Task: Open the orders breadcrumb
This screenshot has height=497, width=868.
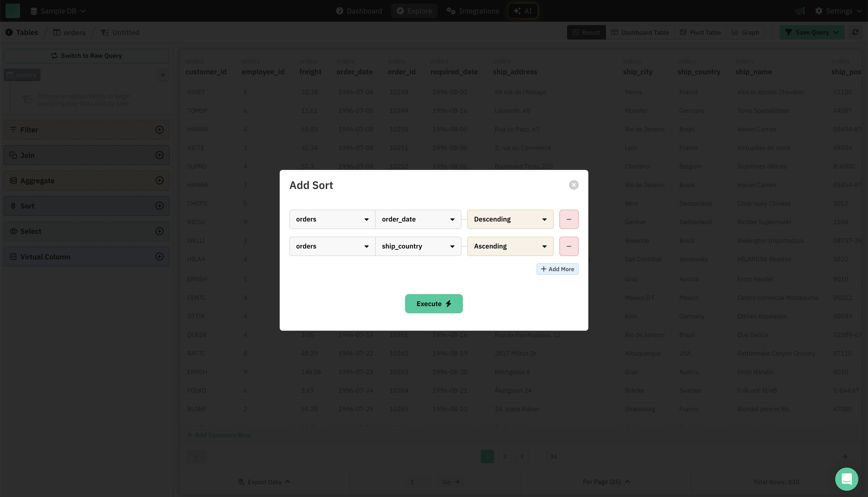Action: pyautogui.click(x=69, y=33)
